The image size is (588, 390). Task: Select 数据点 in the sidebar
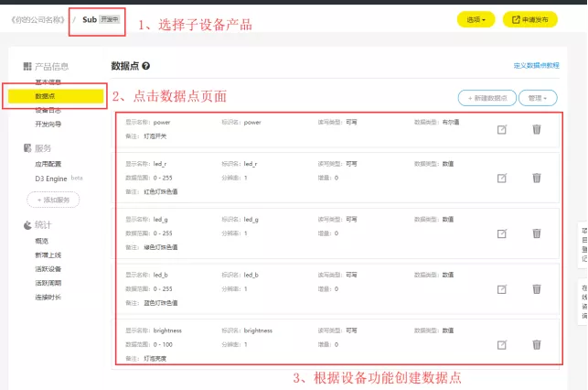point(47,96)
